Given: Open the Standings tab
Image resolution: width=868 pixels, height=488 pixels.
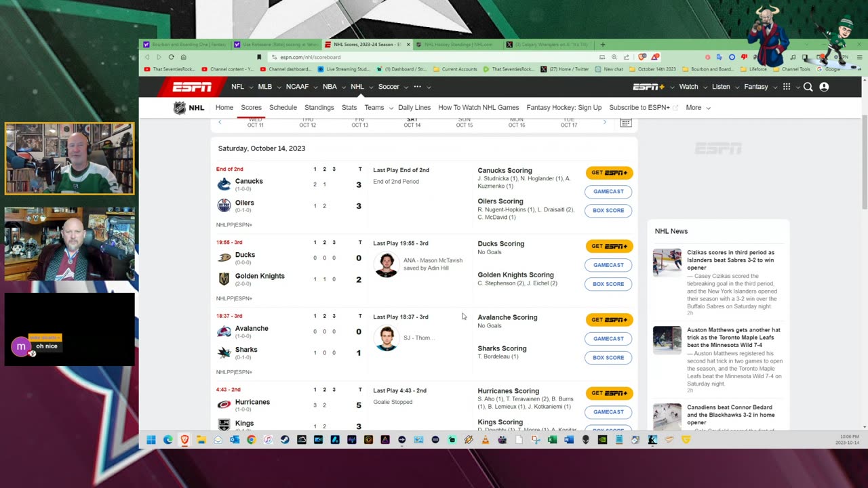Looking at the screenshot, I should click(x=319, y=108).
